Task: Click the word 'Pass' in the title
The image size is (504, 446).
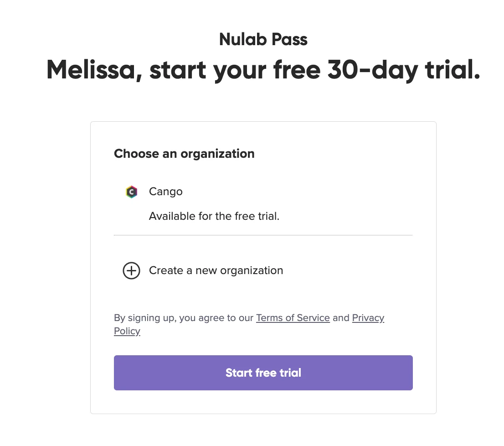Action: (289, 39)
